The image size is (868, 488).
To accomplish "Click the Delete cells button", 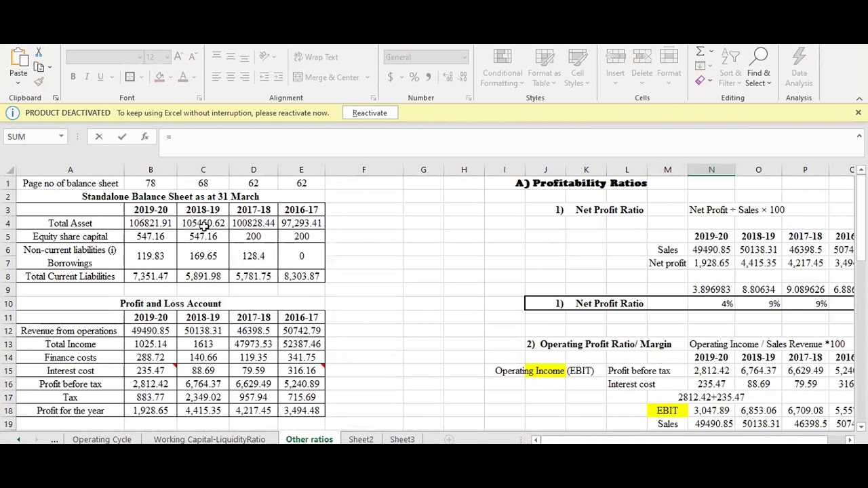I will pyautogui.click(x=642, y=68).
